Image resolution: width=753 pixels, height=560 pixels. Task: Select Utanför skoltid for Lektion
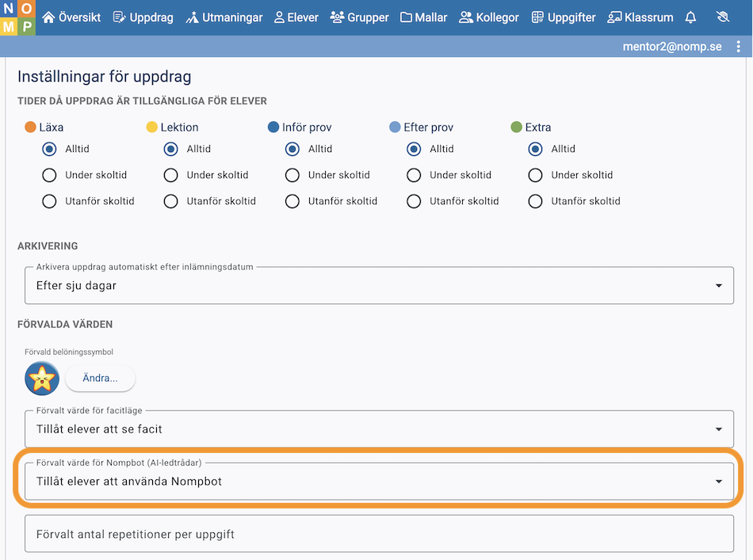click(170, 201)
